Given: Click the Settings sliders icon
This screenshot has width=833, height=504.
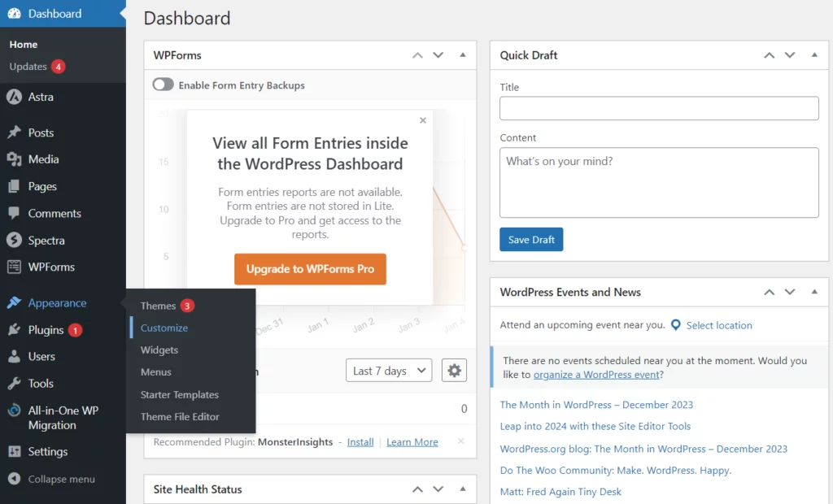Looking at the screenshot, I should click(x=15, y=451).
